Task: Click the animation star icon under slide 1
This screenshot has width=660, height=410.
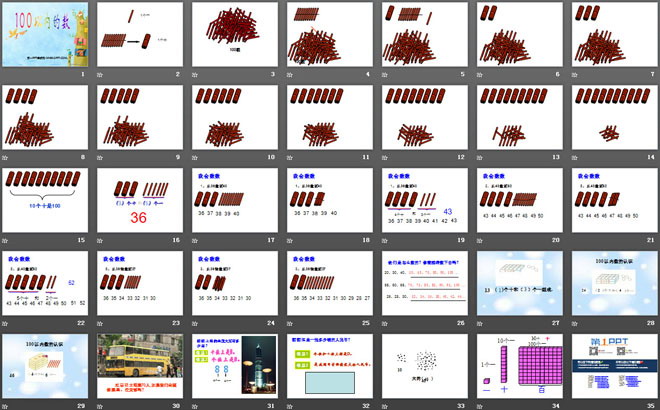Action: click(6, 73)
